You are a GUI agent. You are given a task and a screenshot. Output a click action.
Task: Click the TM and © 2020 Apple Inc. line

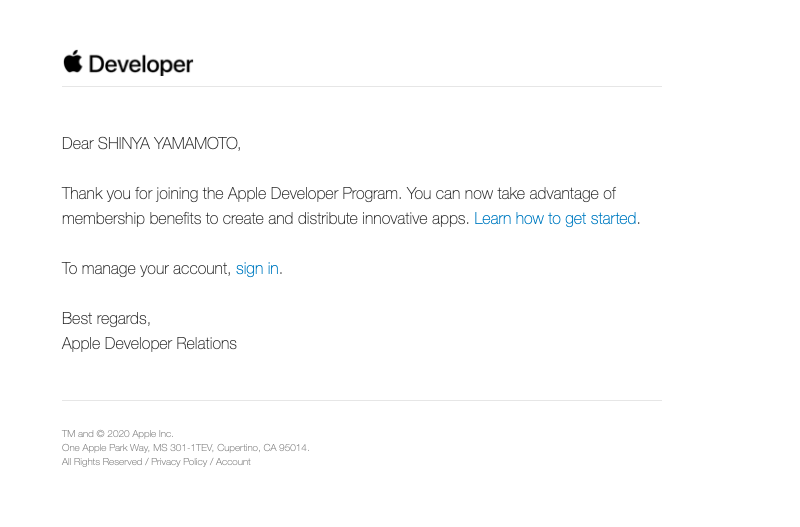(118, 434)
